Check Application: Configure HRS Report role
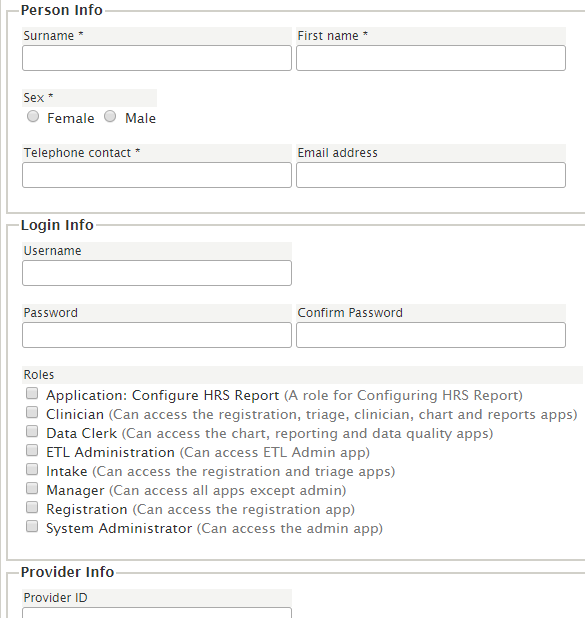This screenshot has height=618, width=585. [x=32, y=393]
